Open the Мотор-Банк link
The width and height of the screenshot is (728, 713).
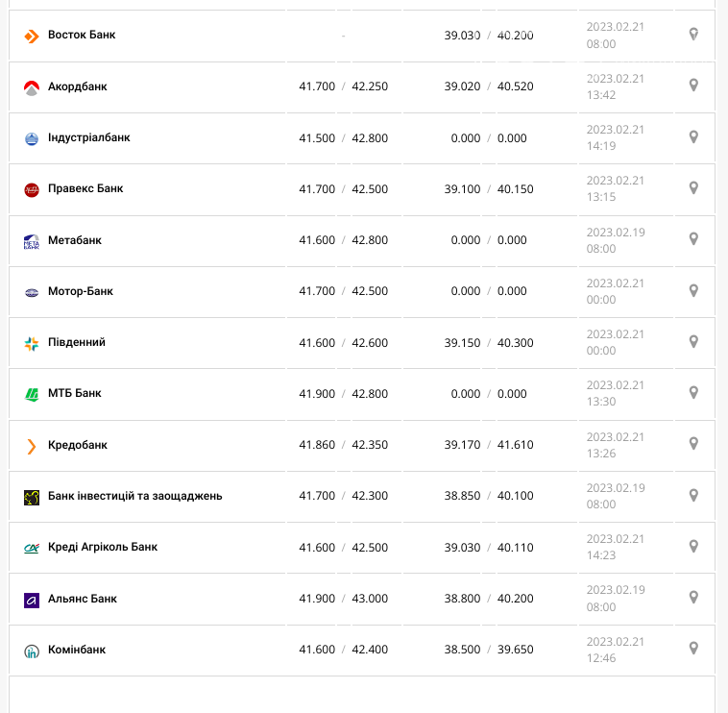pyautogui.click(x=81, y=291)
